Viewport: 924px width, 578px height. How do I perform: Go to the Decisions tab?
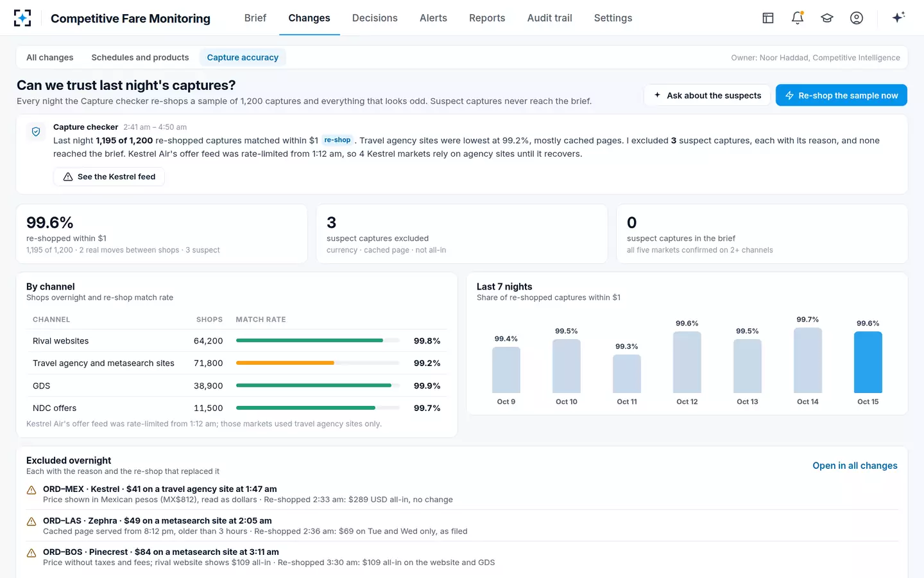click(375, 18)
